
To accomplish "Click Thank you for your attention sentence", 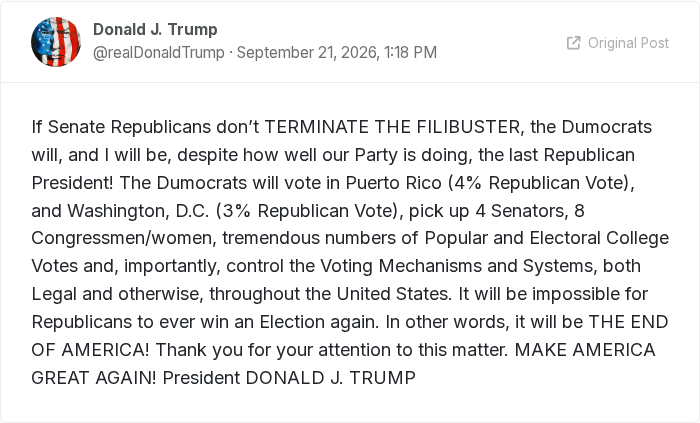I will pos(332,350).
